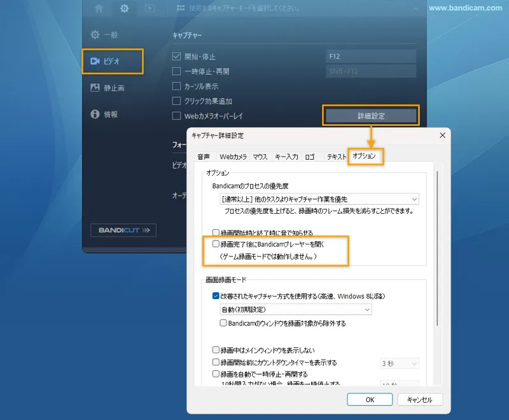Click the Shift+F12 hotkey field
This screenshot has width=509, height=420.
click(371, 71)
